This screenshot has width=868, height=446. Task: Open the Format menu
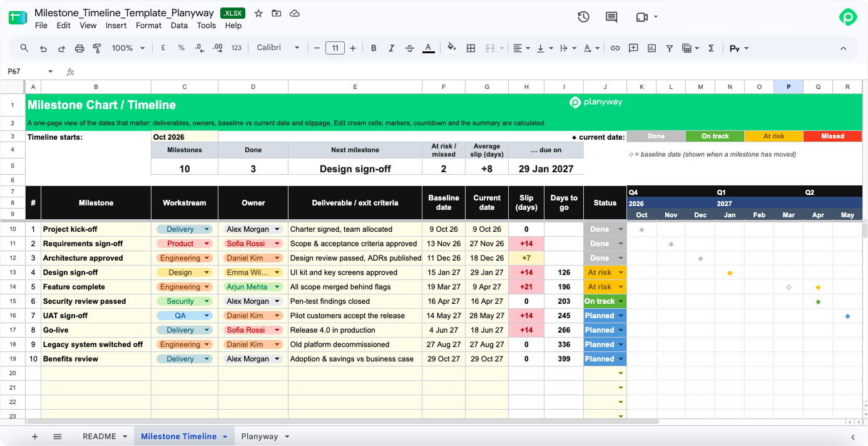click(149, 26)
